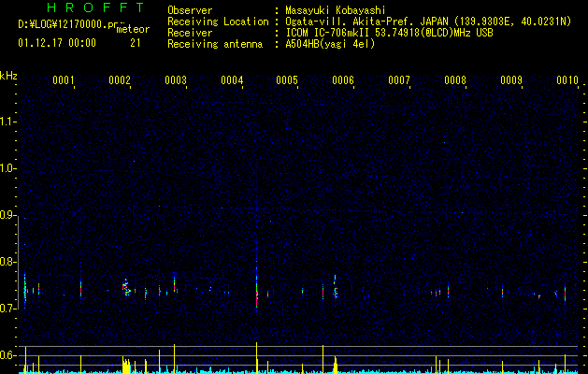The image size is (588, 374).
Task: Click the tall yellow intensity spike below marker 0003
Action: tap(175, 358)
